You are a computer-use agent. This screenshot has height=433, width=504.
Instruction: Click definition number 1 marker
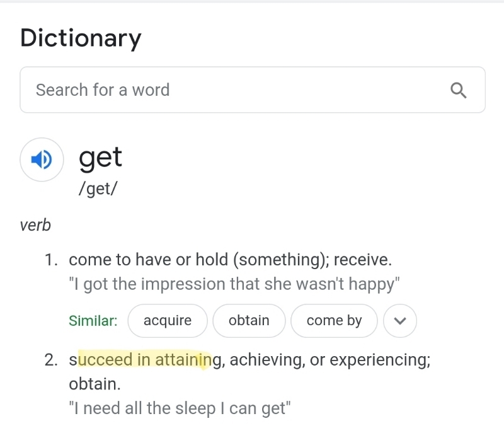[x=51, y=260]
